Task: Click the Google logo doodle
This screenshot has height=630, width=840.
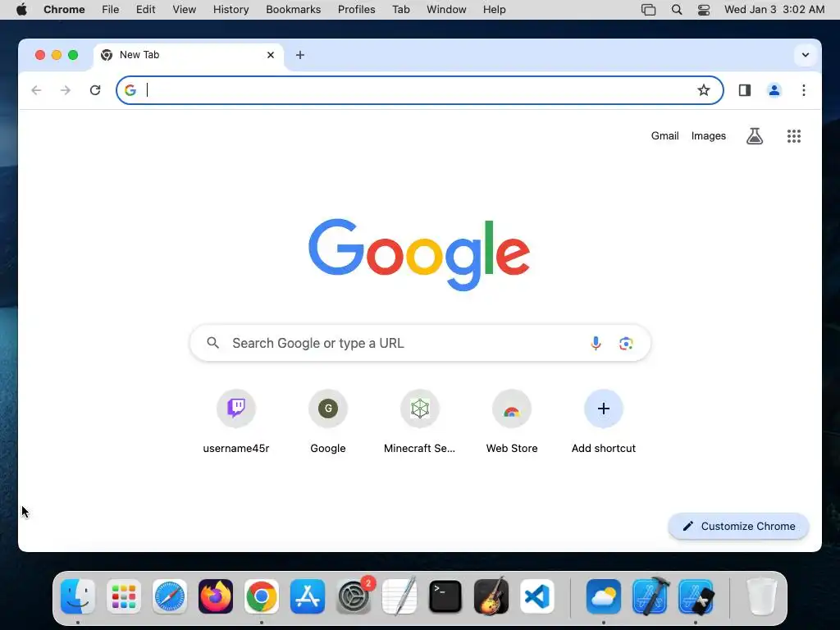Action: (x=419, y=254)
